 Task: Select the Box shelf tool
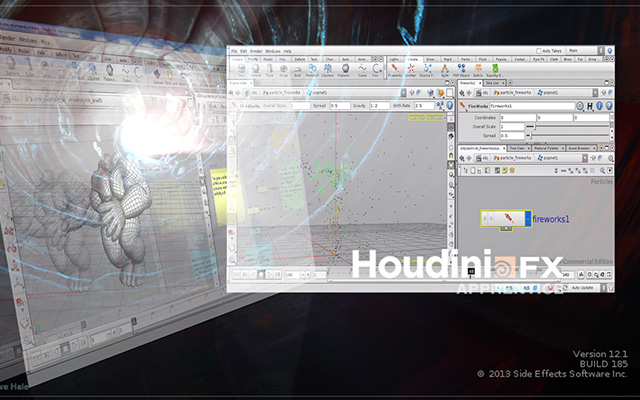point(241,70)
